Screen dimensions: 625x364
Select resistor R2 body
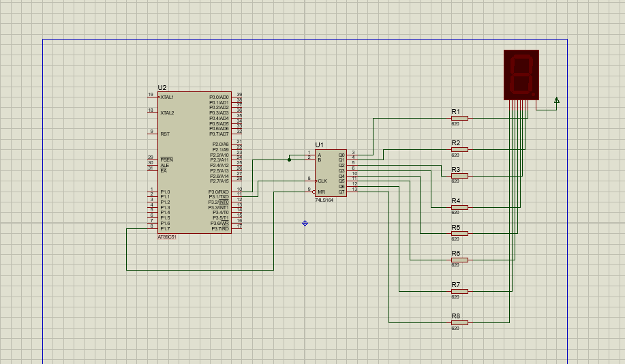click(459, 150)
